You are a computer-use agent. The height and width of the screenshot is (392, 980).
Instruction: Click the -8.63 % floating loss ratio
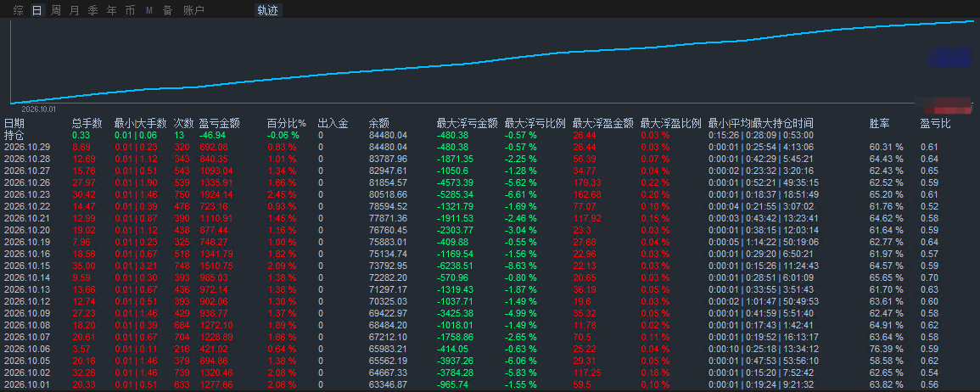pos(521,266)
